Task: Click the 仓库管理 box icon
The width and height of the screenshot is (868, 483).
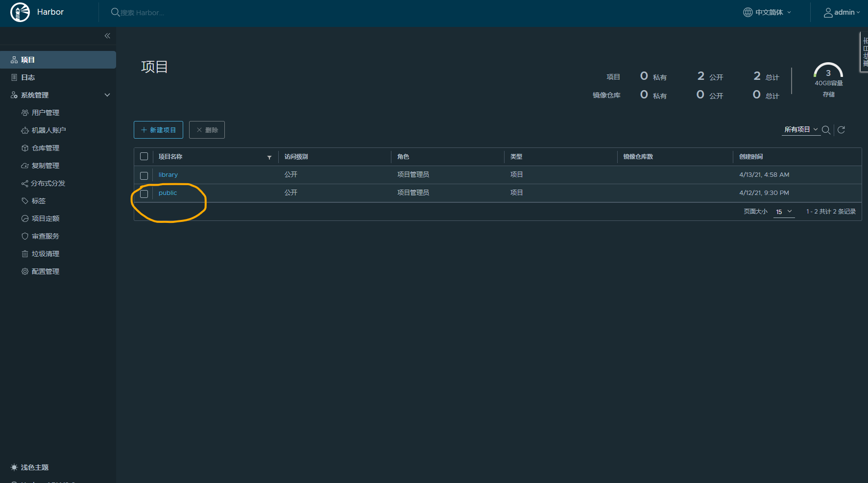Action: (25, 148)
